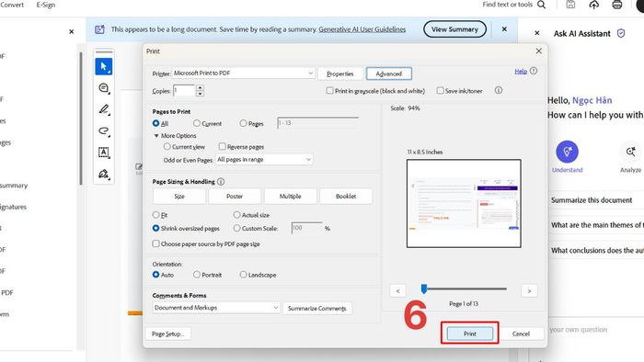Choose the Multiple handling tab

(x=291, y=197)
